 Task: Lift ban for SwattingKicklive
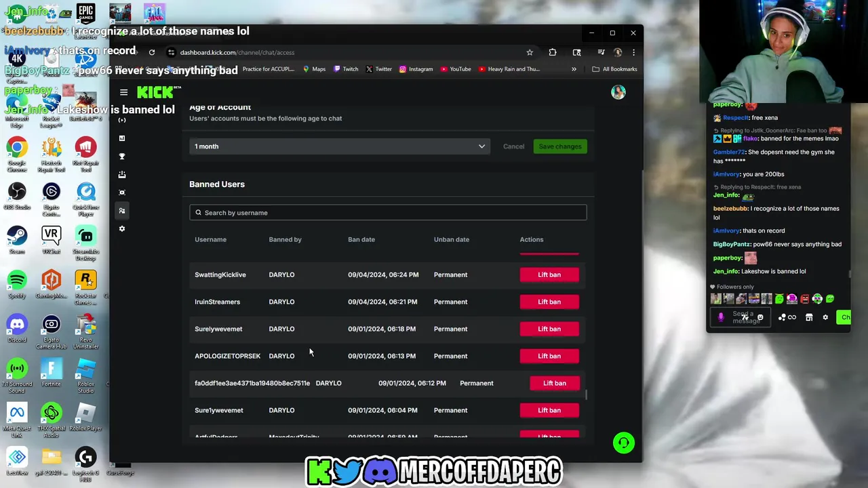[549, 274]
